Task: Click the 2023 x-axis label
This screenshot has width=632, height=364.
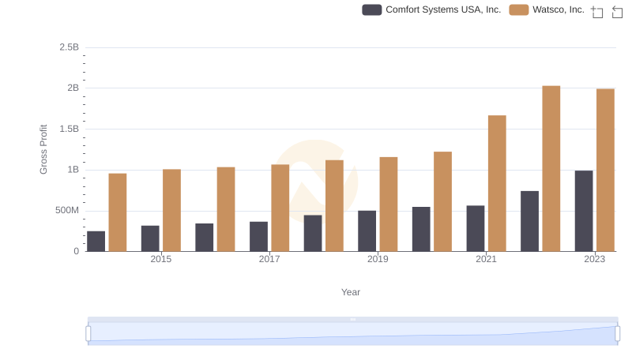Action: (x=595, y=259)
